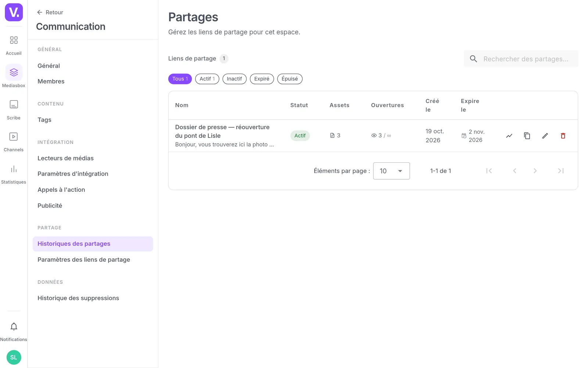Screen dimensions: 588x368
Task: Filter shares by Expiré
Action: 262,79
